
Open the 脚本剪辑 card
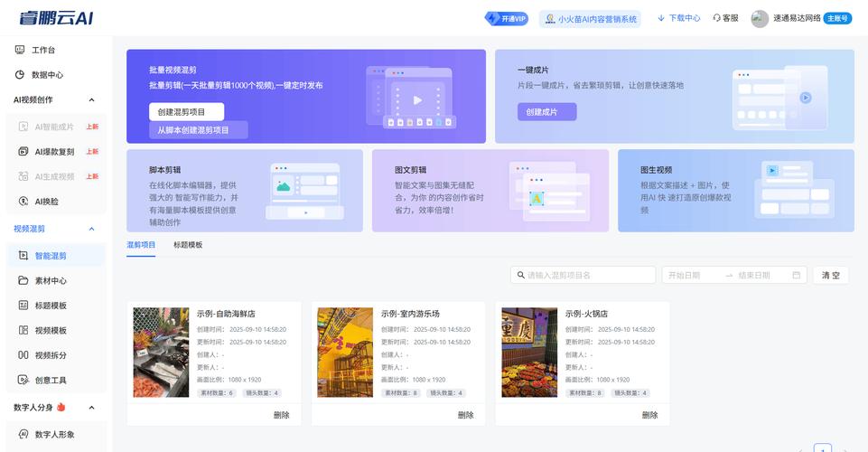pyautogui.click(x=245, y=191)
